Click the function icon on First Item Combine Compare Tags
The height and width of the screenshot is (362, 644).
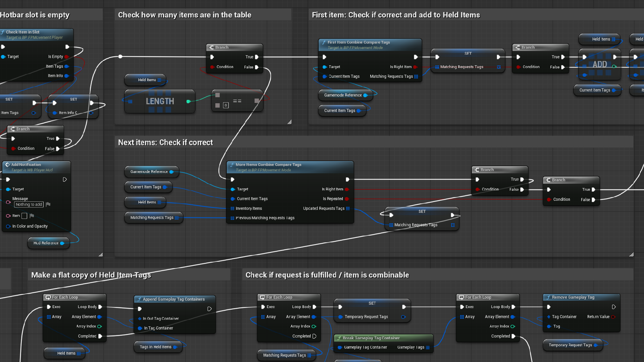[324, 42]
